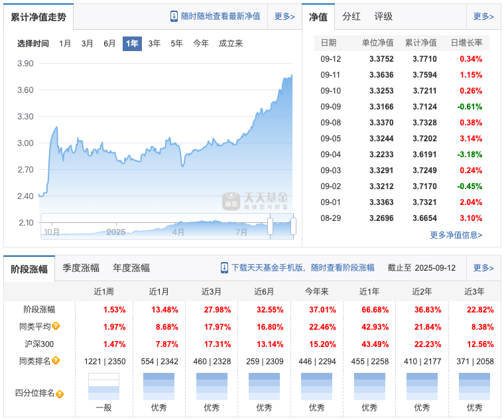Click the phone icon next to 下载天天基金手机版
This screenshot has height=420, width=504.
point(224,268)
